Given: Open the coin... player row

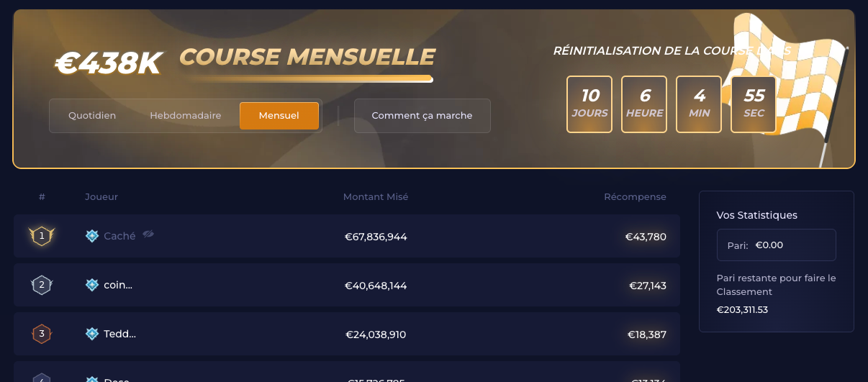Looking at the screenshot, I should coord(347,285).
